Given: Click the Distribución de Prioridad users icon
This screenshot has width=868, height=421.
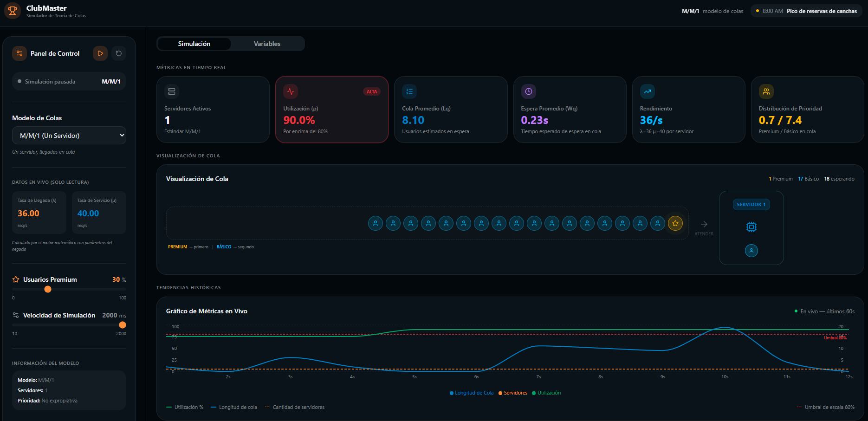Looking at the screenshot, I should (x=766, y=91).
